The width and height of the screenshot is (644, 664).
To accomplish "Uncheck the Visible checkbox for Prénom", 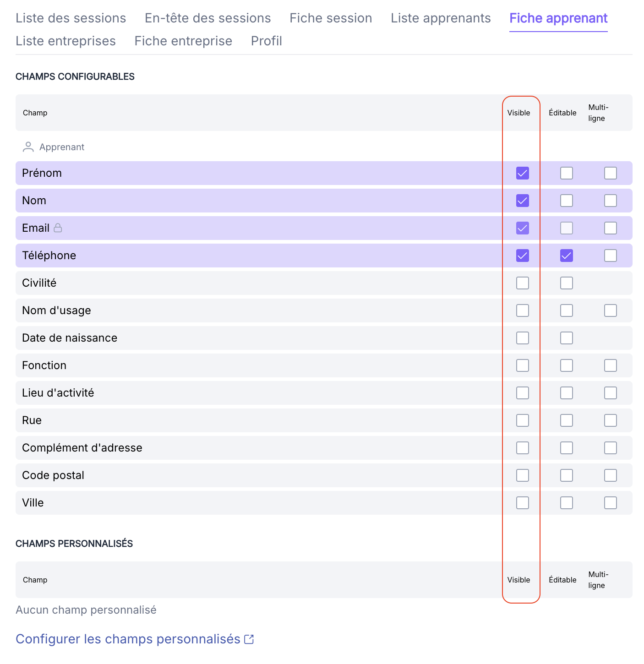I will 523,173.
